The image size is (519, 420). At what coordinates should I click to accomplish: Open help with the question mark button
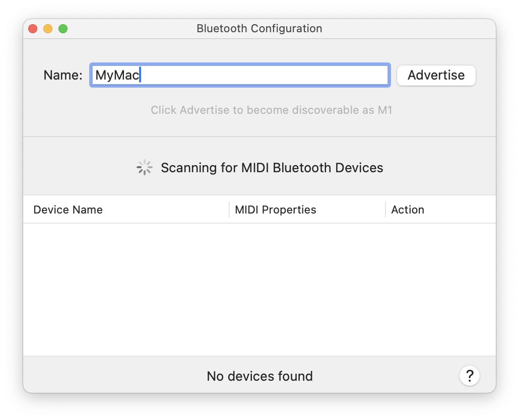pos(469,376)
